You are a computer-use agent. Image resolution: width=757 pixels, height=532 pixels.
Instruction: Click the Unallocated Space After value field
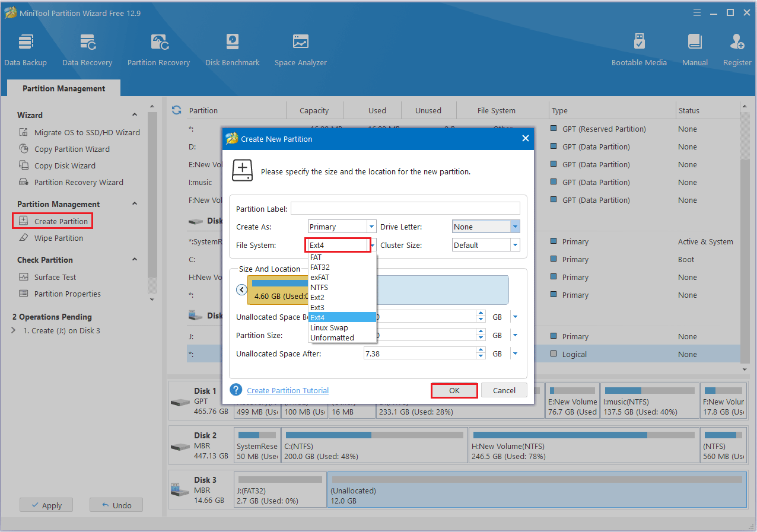pos(420,353)
